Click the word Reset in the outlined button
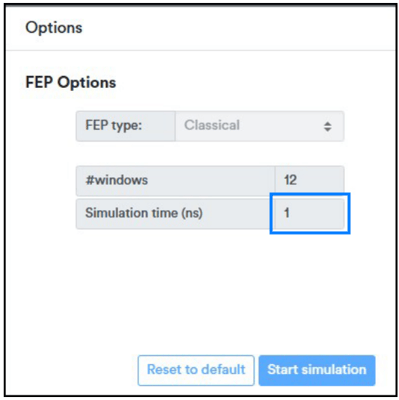The image size is (399, 400). tap(164, 370)
